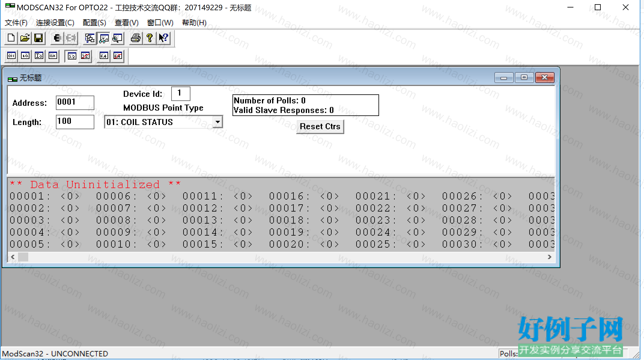This screenshot has height=360, width=644.
Task: Open a file with the folder icon
Action: tap(25, 38)
